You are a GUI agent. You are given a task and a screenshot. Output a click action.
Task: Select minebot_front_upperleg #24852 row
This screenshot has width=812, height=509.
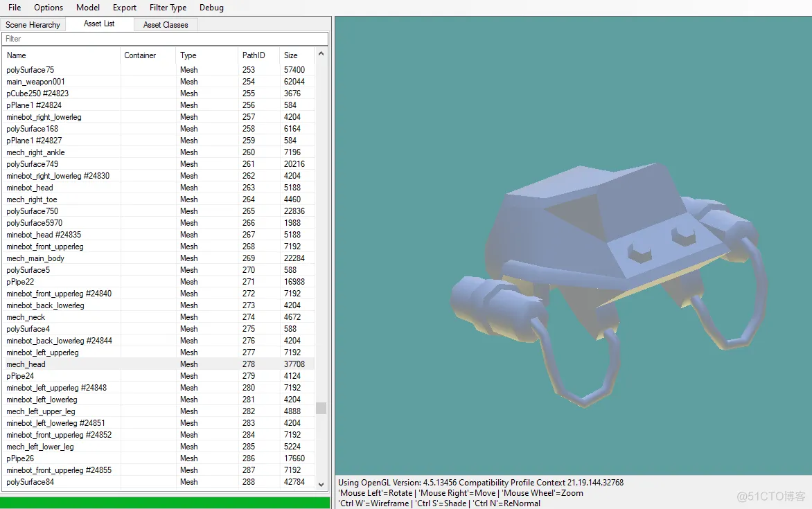pyautogui.click(x=159, y=435)
